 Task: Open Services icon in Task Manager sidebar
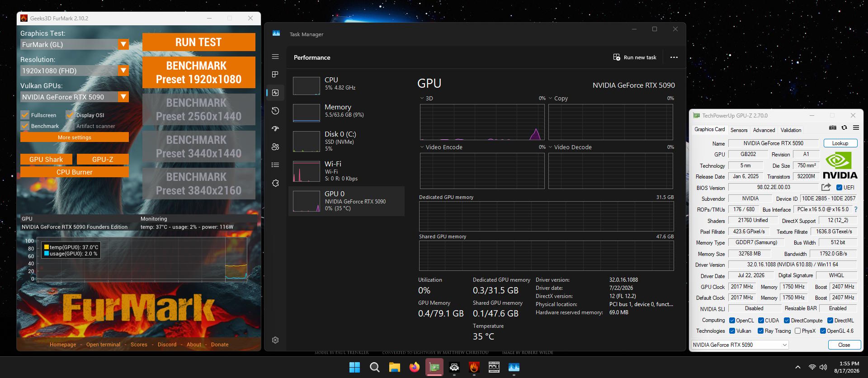click(275, 183)
